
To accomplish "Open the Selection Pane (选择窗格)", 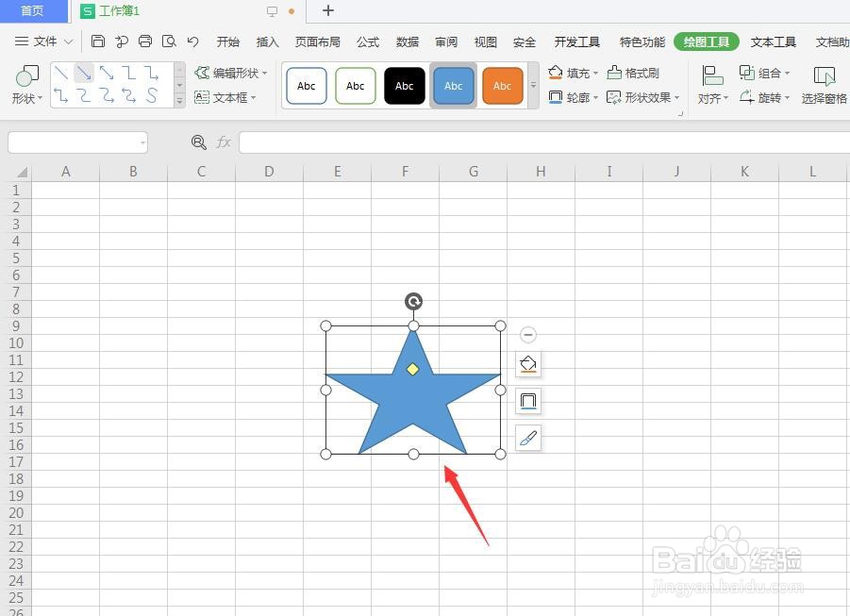I will (x=825, y=85).
